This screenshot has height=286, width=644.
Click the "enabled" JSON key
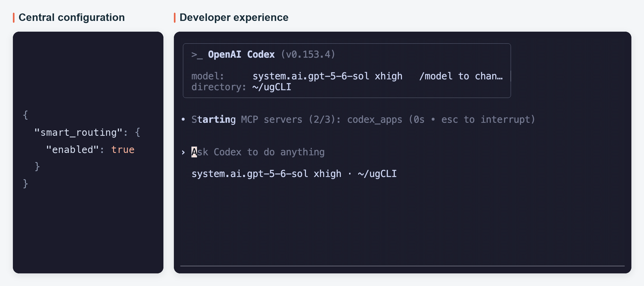click(72, 149)
